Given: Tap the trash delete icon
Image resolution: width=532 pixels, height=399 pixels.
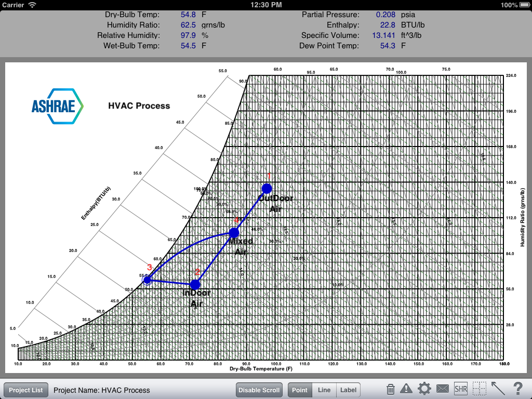Looking at the screenshot, I should 390,390.
